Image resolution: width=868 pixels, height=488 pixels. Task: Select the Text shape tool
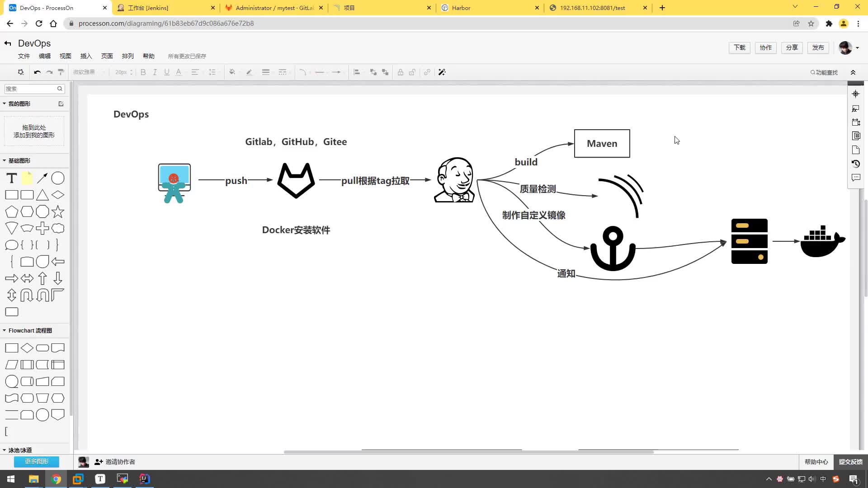tap(12, 178)
